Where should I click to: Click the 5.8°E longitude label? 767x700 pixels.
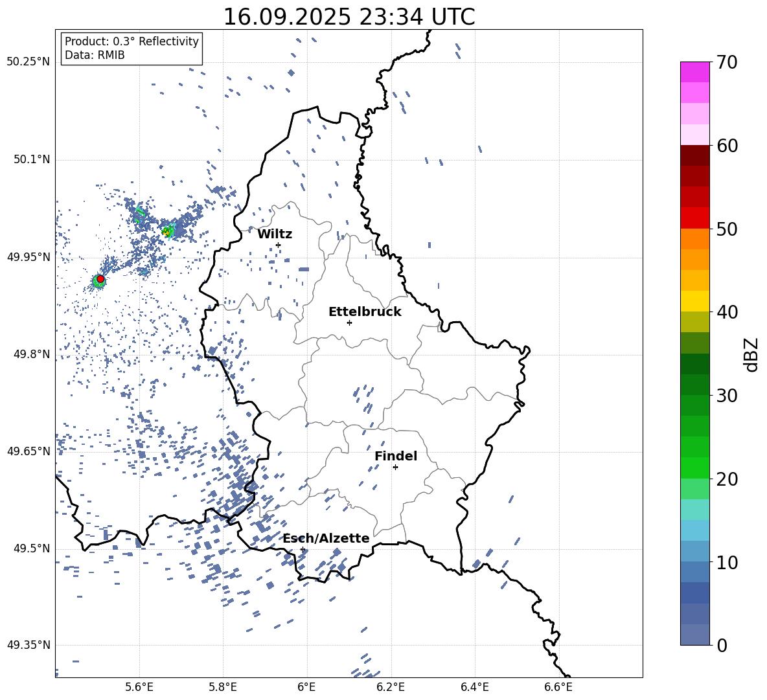click(223, 687)
